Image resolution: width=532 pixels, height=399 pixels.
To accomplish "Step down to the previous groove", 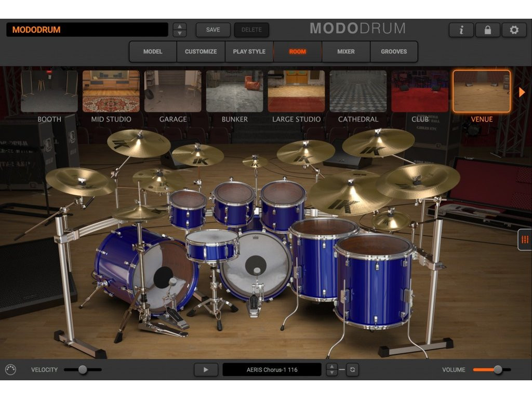I will point(331,373).
